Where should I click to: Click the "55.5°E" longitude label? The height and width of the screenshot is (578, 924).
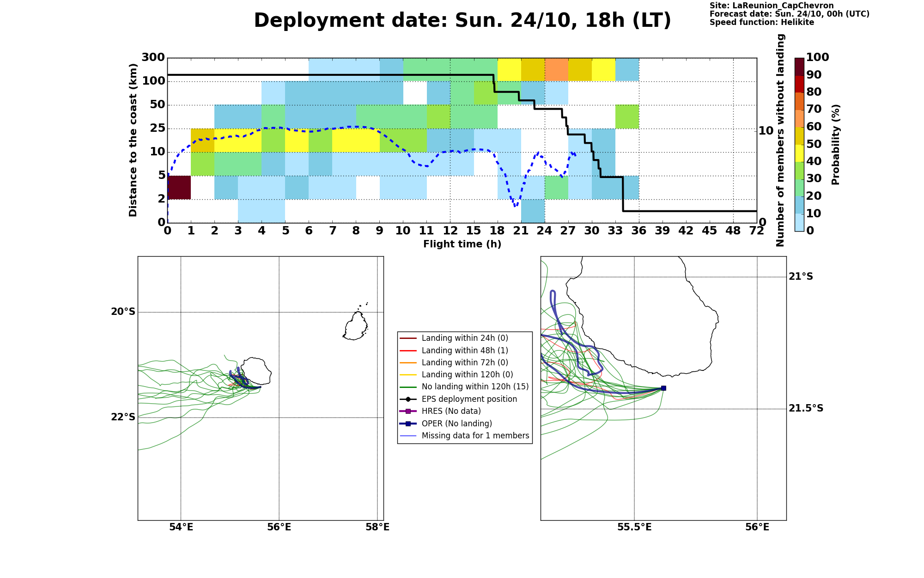(x=634, y=527)
